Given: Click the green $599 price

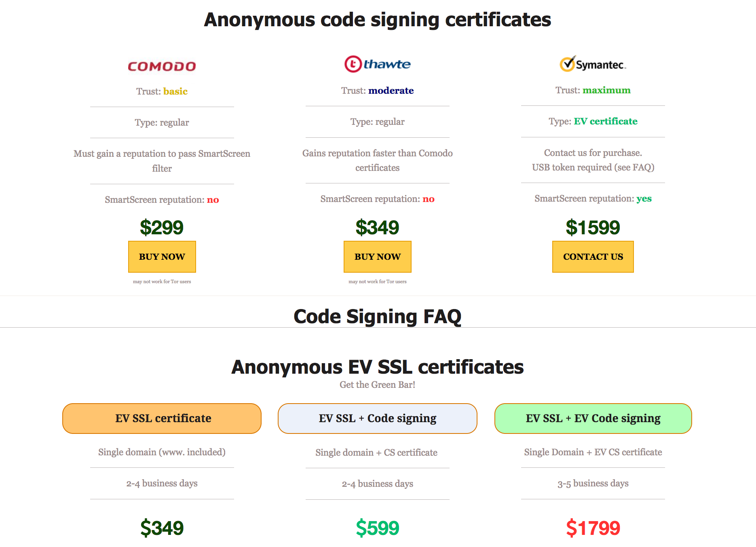Looking at the screenshot, I should point(377,528).
